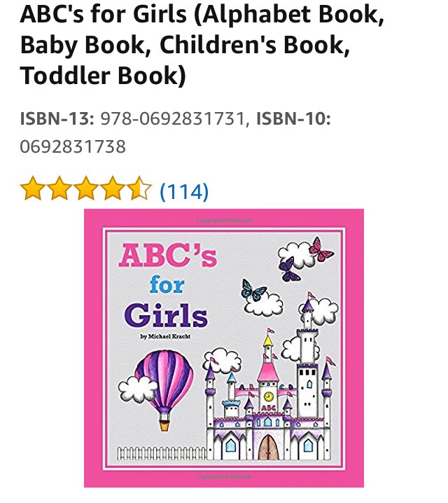Click the second gold rating star

click(x=59, y=188)
